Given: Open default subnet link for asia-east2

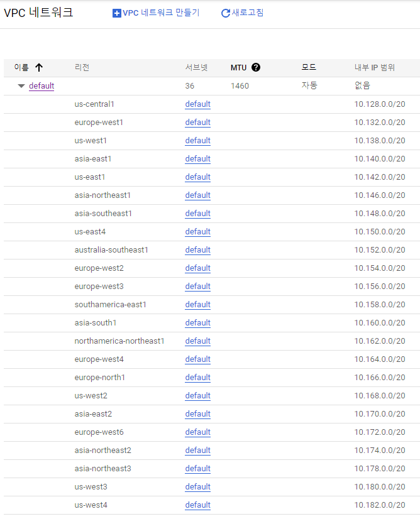Looking at the screenshot, I should 198,413.
